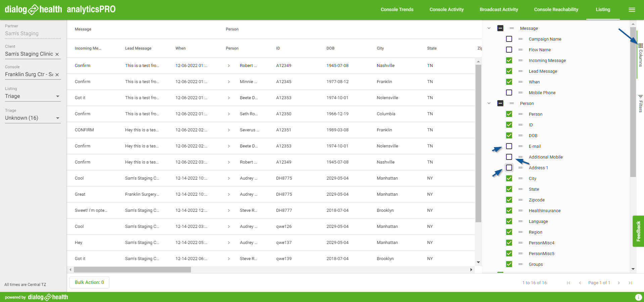Open the Console Trends tab
644x302 pixels.
[397, 10]
